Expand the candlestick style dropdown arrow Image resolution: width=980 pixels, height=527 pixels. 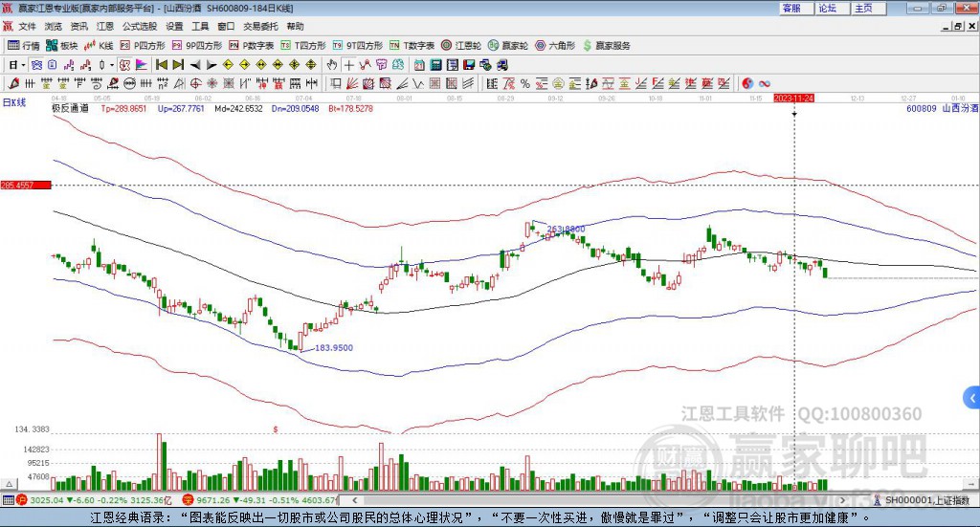tap(112, 65)
